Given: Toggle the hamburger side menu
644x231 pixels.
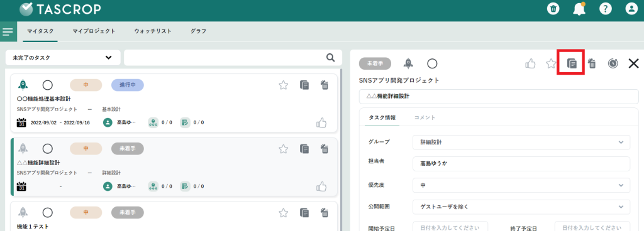Looking at the screenshot, I should (8, 31).
